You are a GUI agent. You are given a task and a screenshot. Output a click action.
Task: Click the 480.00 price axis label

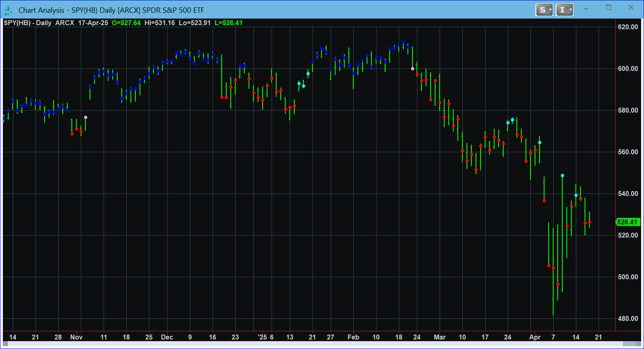628,318
